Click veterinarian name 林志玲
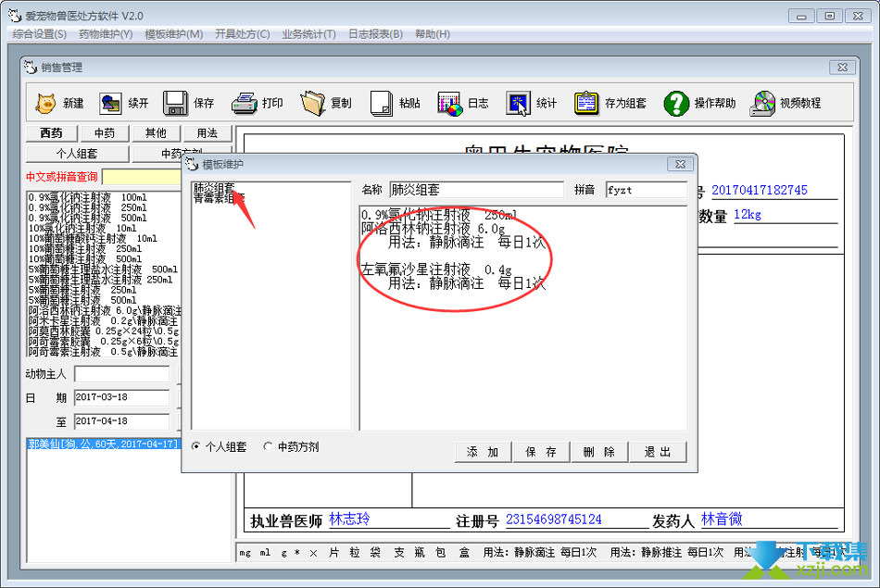This screenshot has height=588, width=880. [x=349, y=519]
